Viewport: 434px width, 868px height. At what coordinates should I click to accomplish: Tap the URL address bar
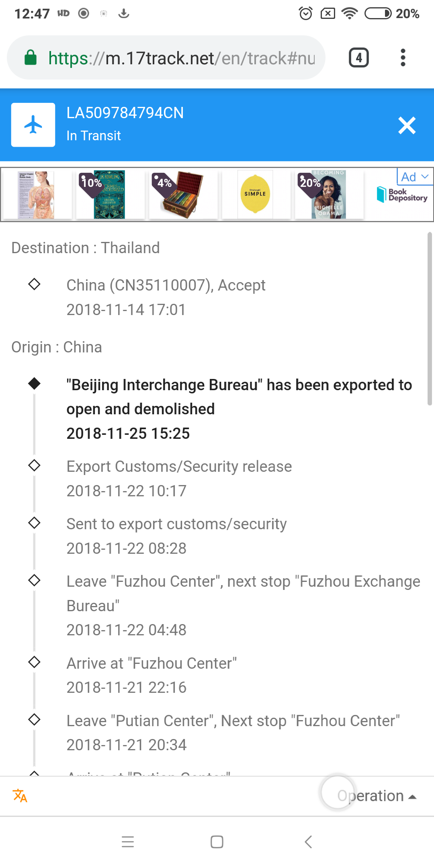click(181, 58)
